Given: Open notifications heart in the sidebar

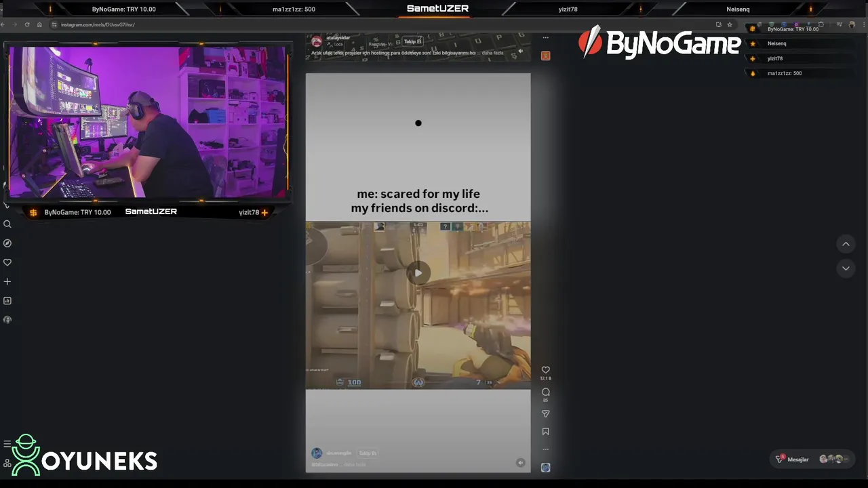Looking at the screenshot, I should coord(7,262).
